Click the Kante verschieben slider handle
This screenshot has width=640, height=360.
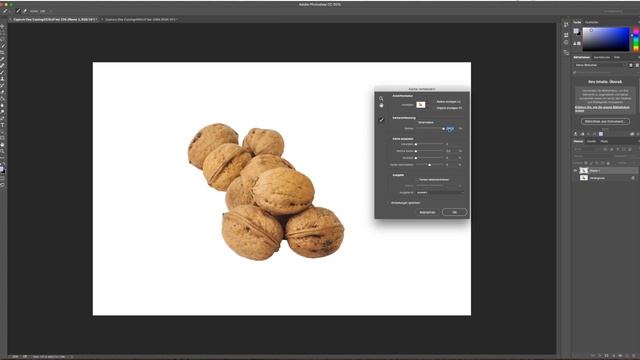[x=429, y=165]
